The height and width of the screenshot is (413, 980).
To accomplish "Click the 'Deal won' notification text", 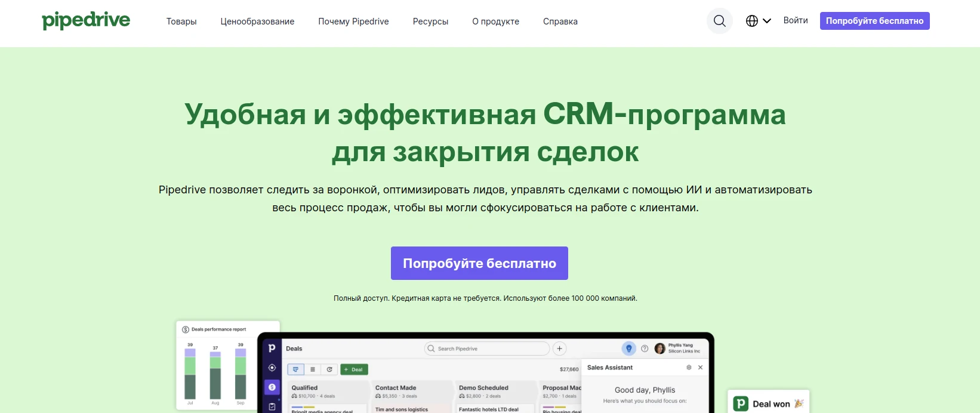I will point(771,404).
